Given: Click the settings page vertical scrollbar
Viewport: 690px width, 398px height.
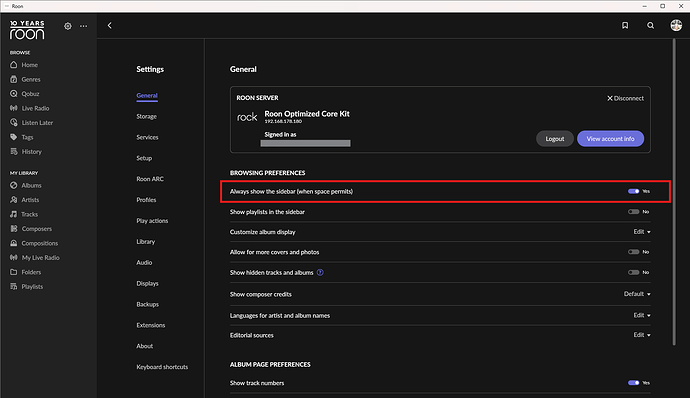Looking at the screenshot, I should pyautogui.click(x=674, y=192).
